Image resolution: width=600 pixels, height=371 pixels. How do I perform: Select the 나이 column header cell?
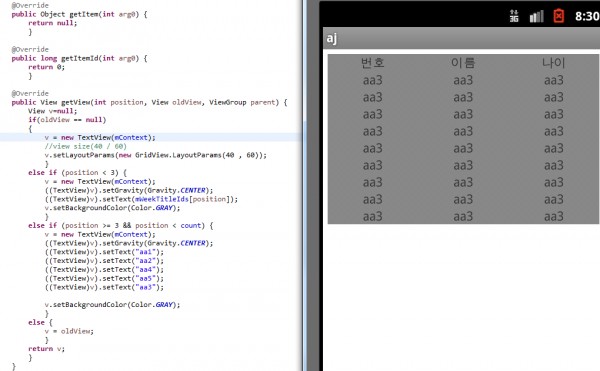pos(553,63)
